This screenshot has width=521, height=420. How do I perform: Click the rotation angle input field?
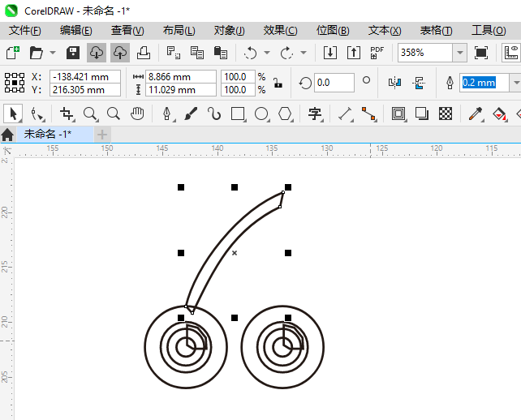click(x=334, y=83)
